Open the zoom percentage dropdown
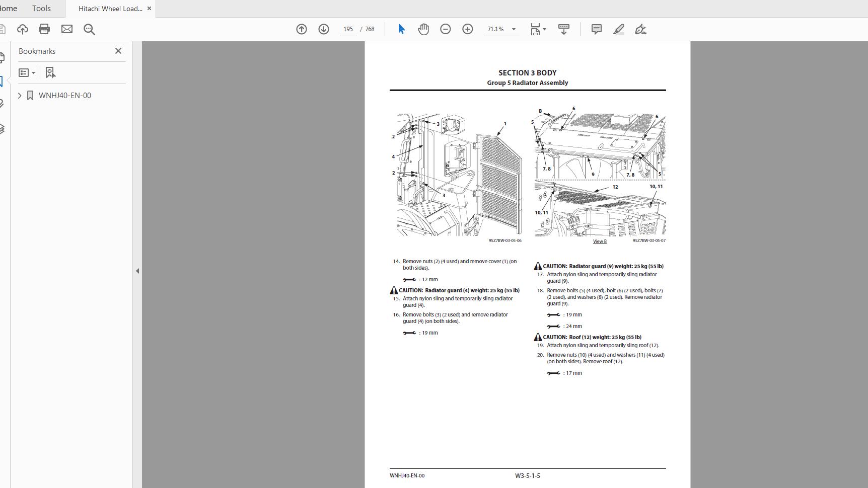 [x=514, y=29]
